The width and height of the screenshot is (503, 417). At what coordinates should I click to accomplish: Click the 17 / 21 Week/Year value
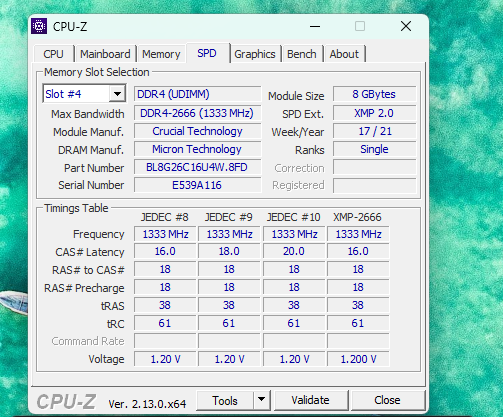click(374, 131)
